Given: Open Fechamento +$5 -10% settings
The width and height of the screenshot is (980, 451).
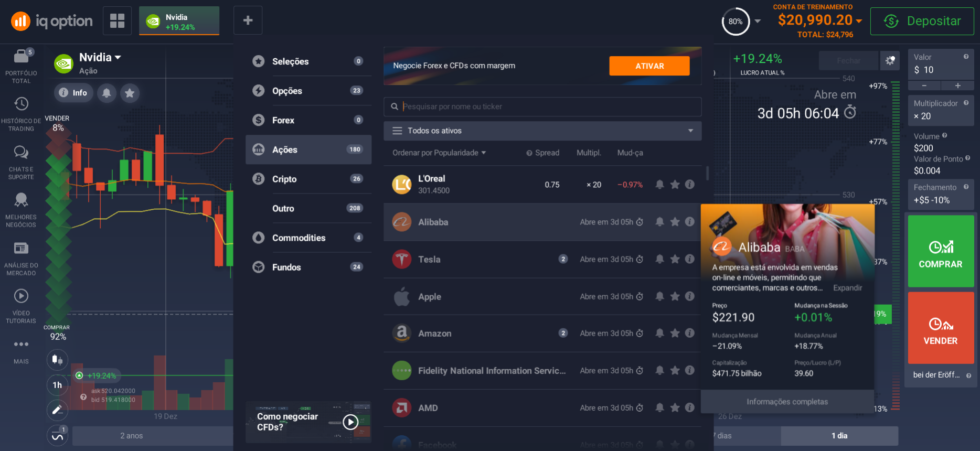Looking at the screenshot, I should point(941,194).
